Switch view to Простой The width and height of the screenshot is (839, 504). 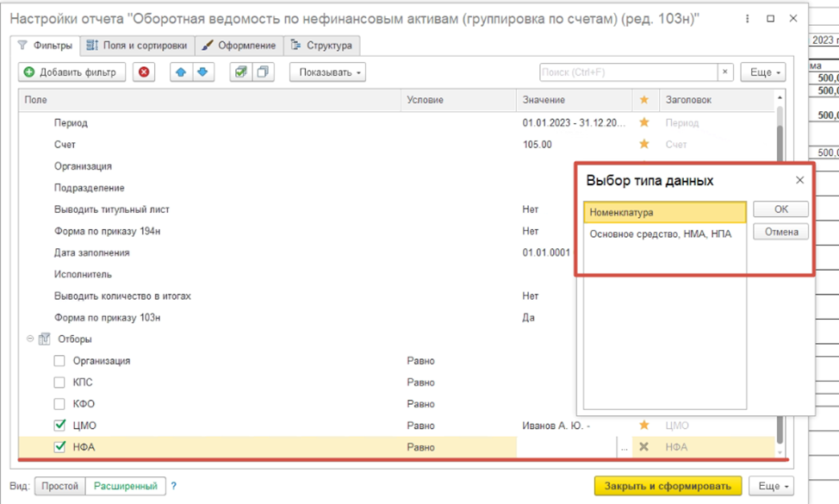60,486
